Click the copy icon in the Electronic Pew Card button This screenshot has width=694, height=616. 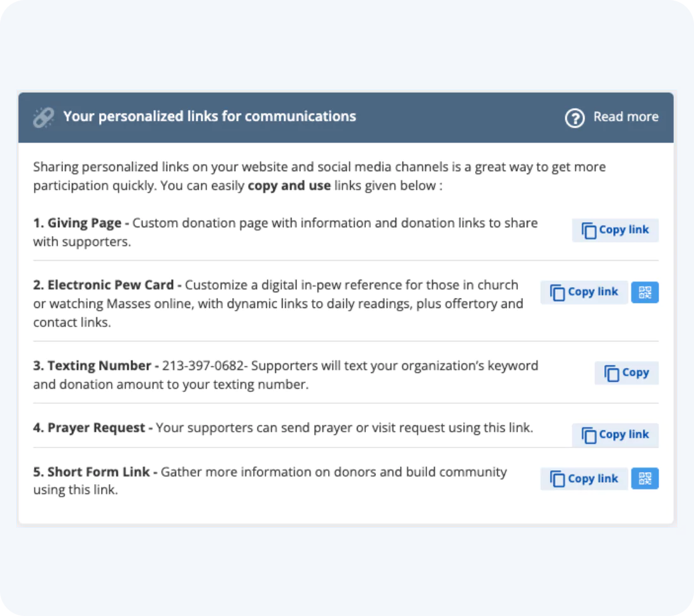point(557,292)
